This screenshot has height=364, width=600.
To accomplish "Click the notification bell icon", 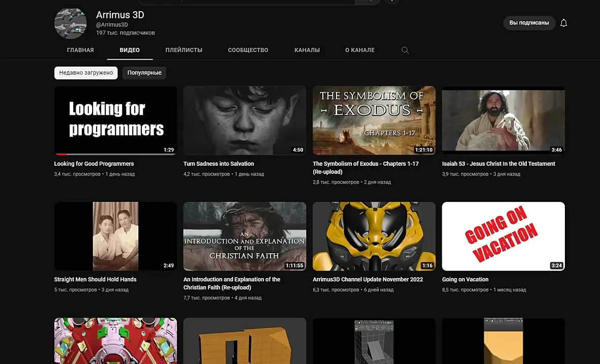I will [564, 23].
